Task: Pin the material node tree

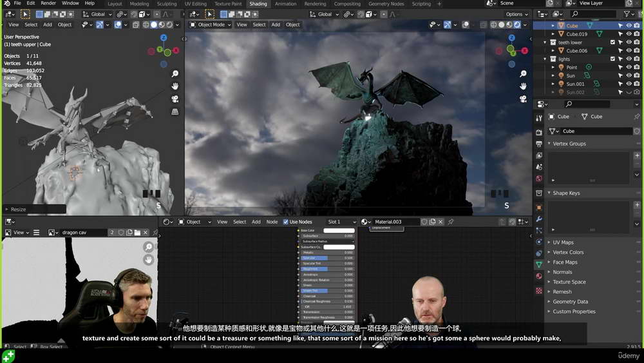Action: click(451, 222)
